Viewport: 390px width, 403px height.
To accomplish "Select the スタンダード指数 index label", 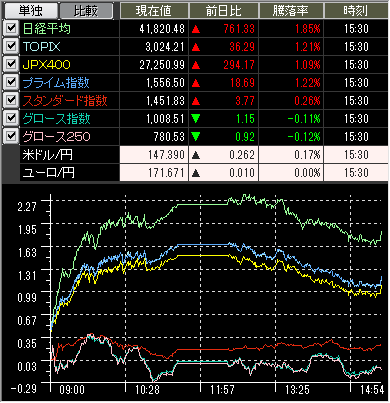I will 65,101.
